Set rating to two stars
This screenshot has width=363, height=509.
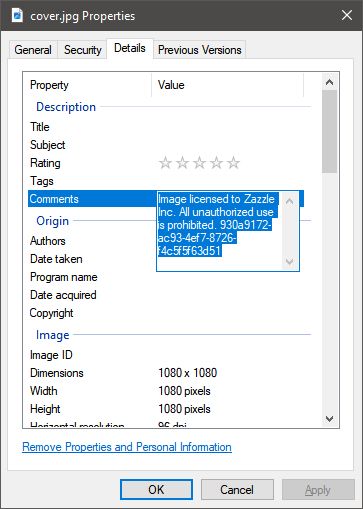click(182, 163)
